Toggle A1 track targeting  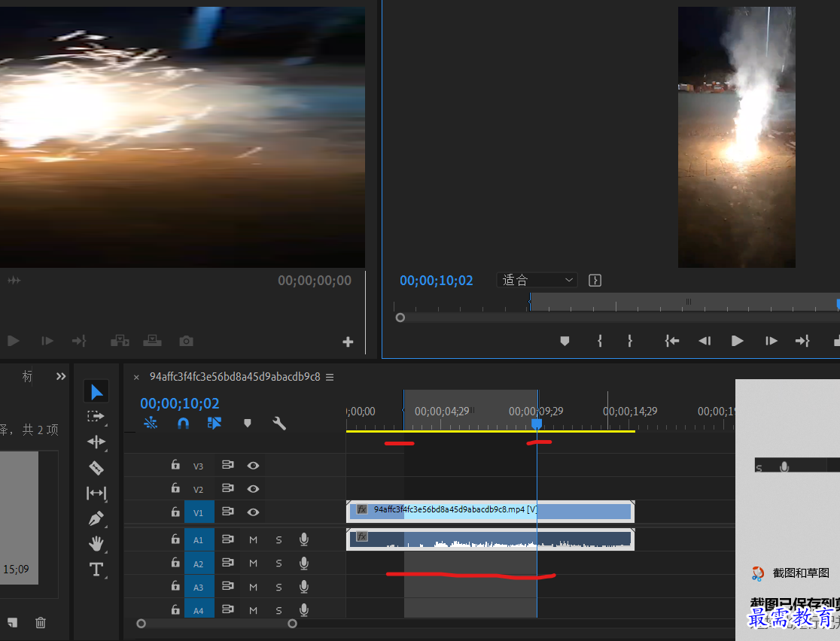(199, 539)
